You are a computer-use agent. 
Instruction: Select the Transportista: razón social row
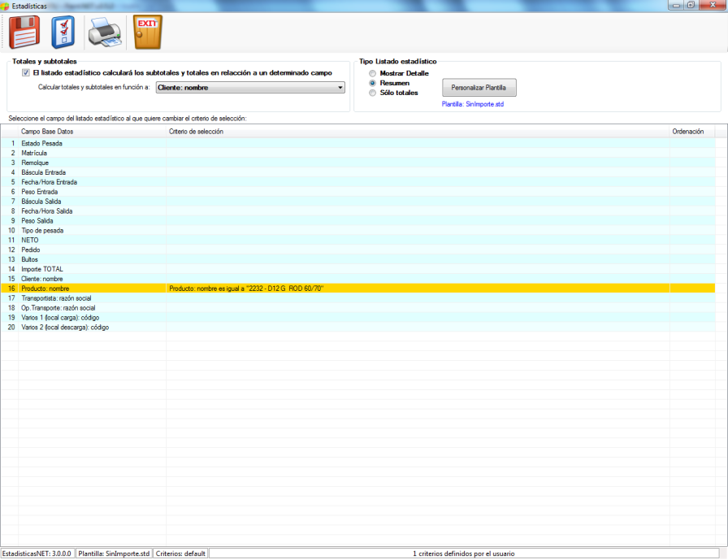click(x=58, y=298)
